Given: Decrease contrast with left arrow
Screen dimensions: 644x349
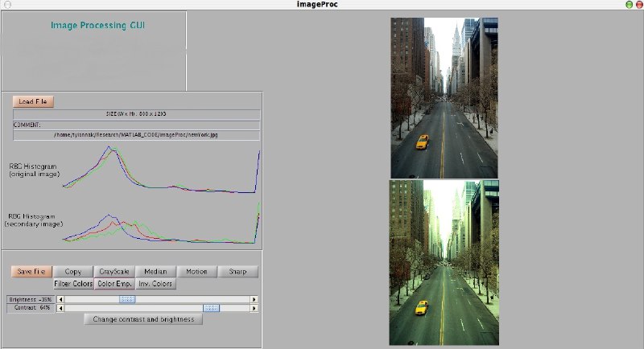Looking at the screenshot, I should (x=60, y=308).
